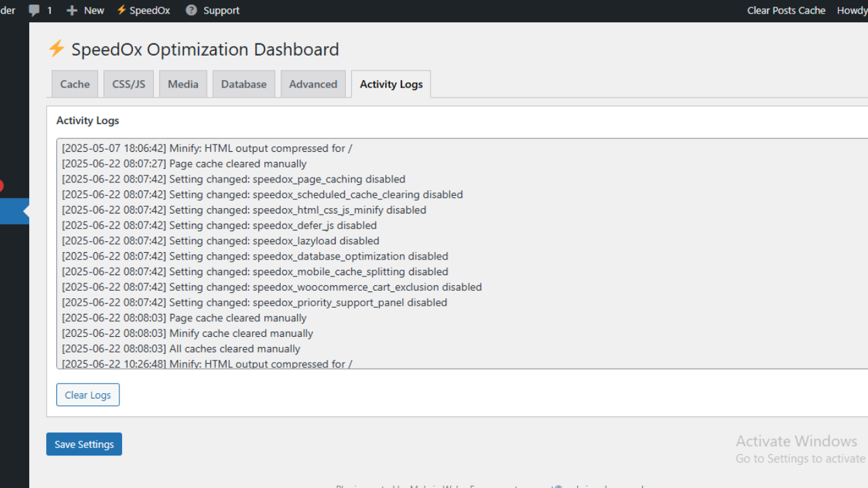Image resolution: width=868 pixels, height=488 pixels.
Task: Click the speedox_database_optimization disabled line
Action: pos(255,257)
